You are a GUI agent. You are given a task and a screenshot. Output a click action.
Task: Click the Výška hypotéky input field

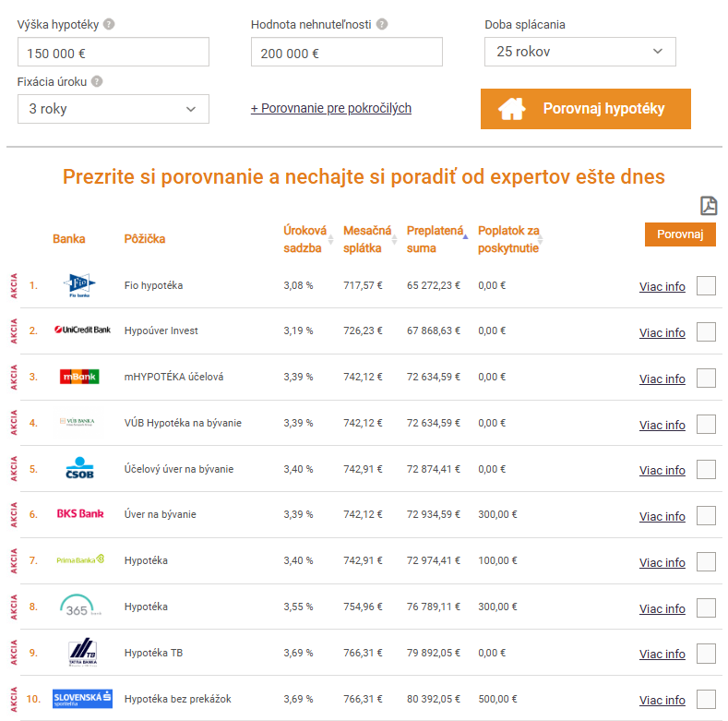tap(113, 53)
